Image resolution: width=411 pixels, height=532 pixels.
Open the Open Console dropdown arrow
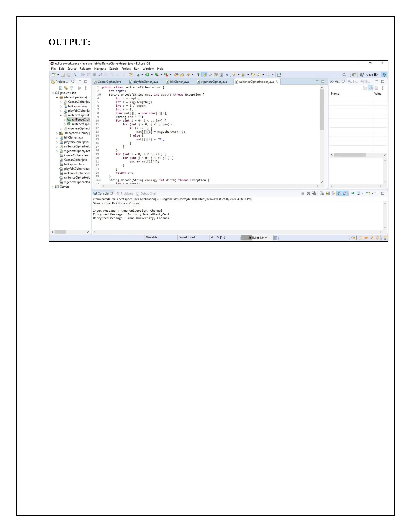click(x=372, y=193)
